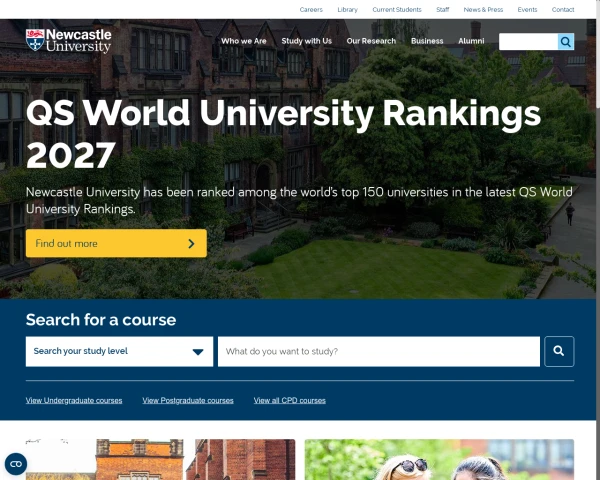Screen dimensions: 600x480
Task: Click the header search magnifier icon
Action: pos(566,41)
